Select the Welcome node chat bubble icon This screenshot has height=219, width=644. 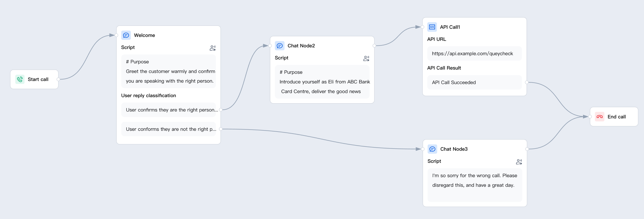pos(126,35)
